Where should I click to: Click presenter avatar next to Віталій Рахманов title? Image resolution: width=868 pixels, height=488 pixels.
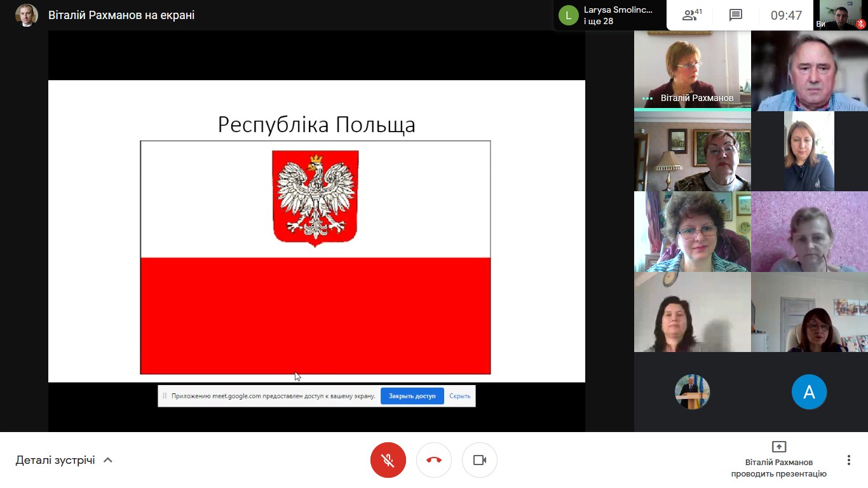click(x=27, y=15)
